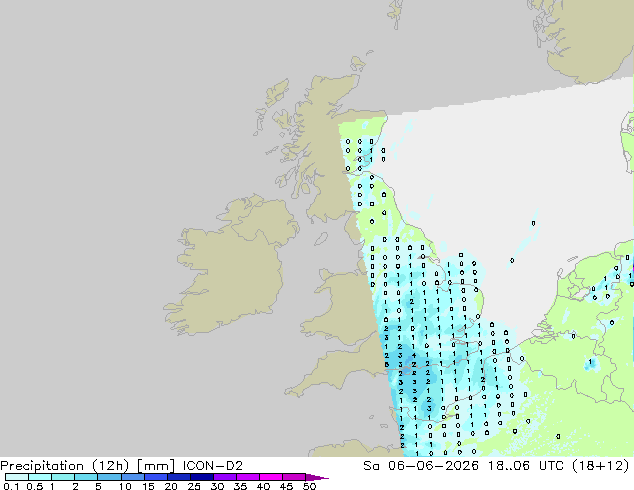Click the '4' precipitation value on the map
Viewport: 634px width, 490px height.
pos(414,356)
